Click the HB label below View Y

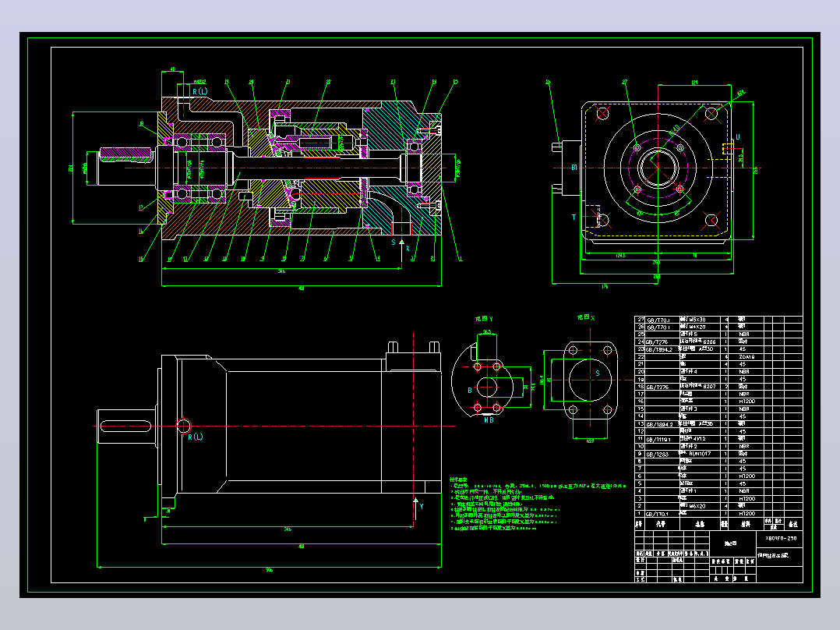(x=489, y=420)
